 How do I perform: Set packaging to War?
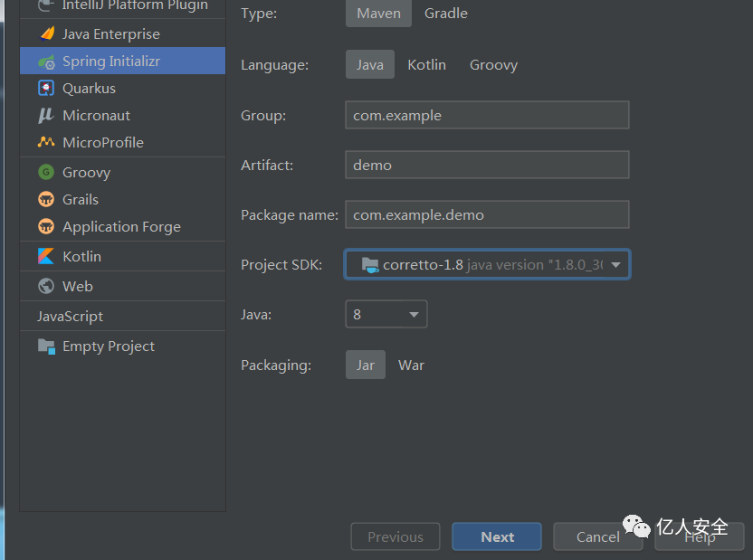411,365
